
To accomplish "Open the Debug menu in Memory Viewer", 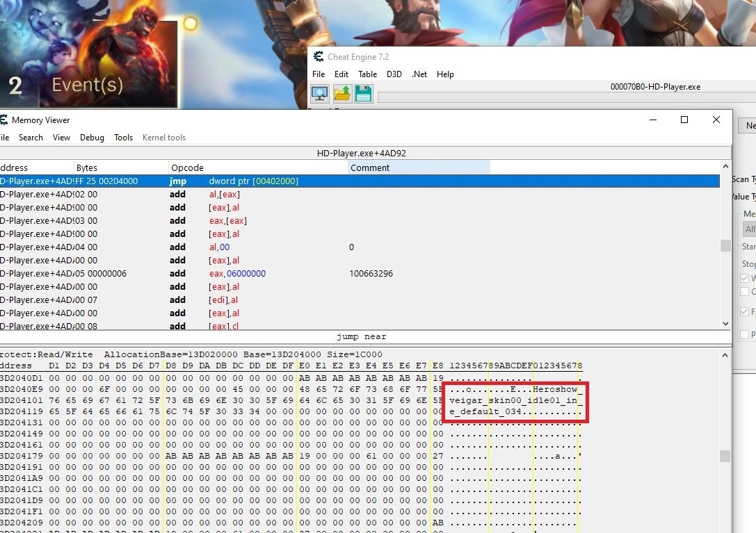I will 92,138.
